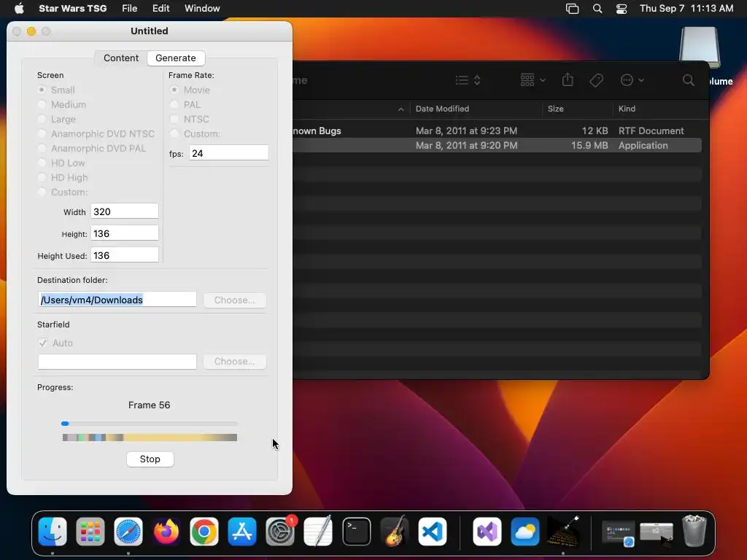
Task: Open the Star Wars TSG application menu
Action: coord(72,9)
